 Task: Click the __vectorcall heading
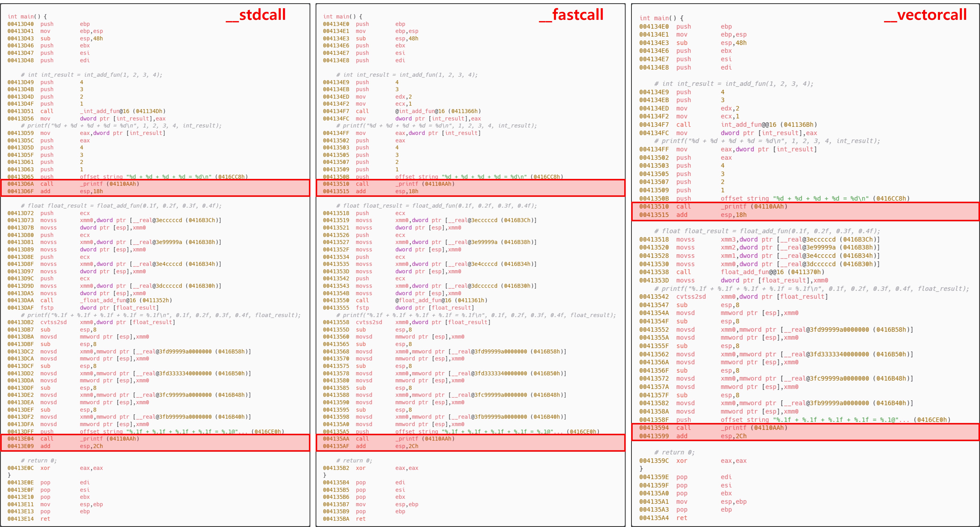[x=925, y=15]
